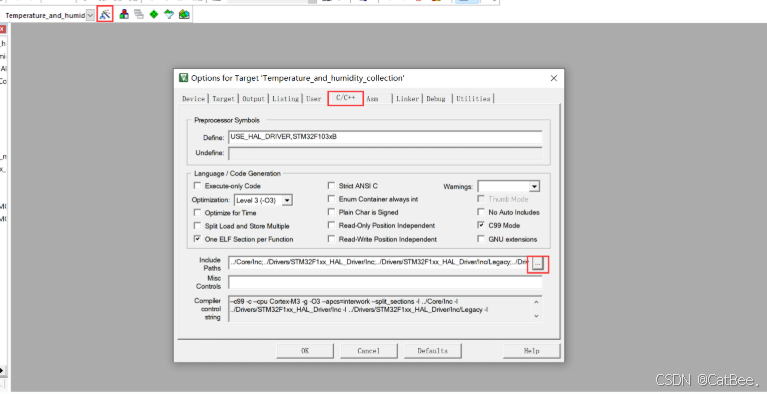Switch to the User tab
This screenshot has width=767, height=394.
click(x=314, y=98)
